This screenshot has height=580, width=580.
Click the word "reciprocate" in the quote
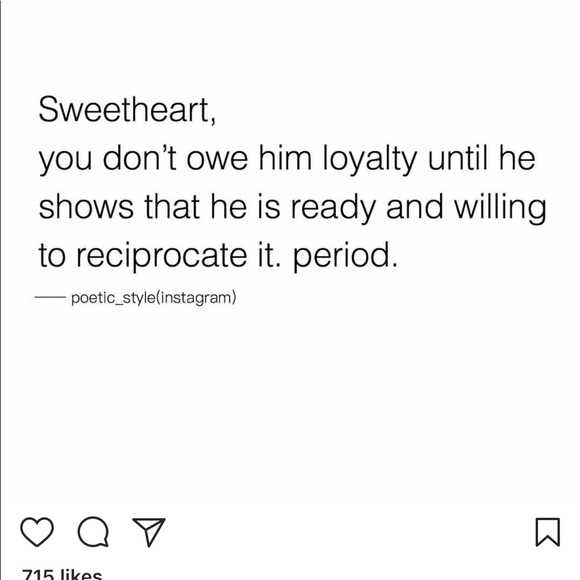162,255
